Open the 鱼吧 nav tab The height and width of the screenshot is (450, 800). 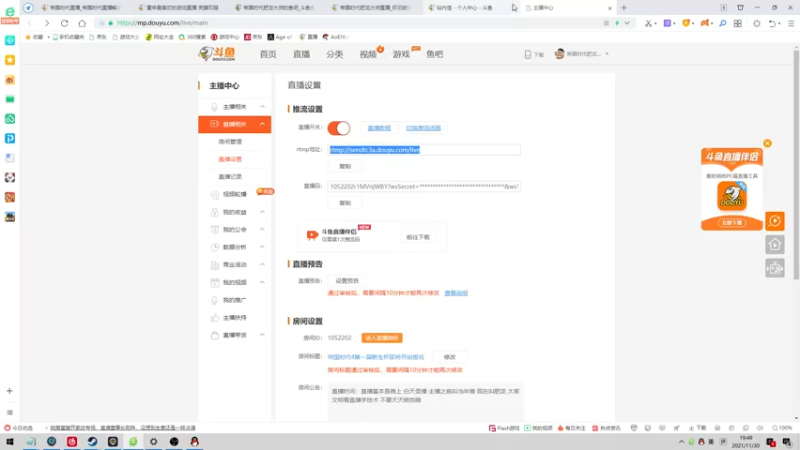435,54
